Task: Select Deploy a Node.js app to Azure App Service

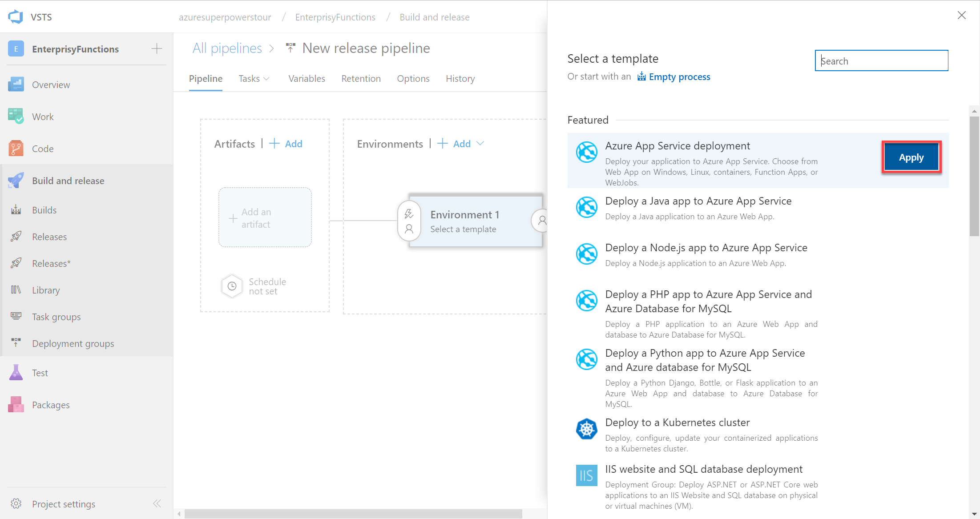Action: 706,248
